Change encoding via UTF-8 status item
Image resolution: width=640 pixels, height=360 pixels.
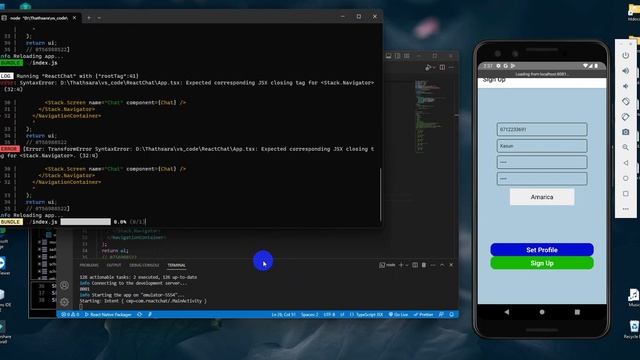pyautogui.click(x=329, y=315)
